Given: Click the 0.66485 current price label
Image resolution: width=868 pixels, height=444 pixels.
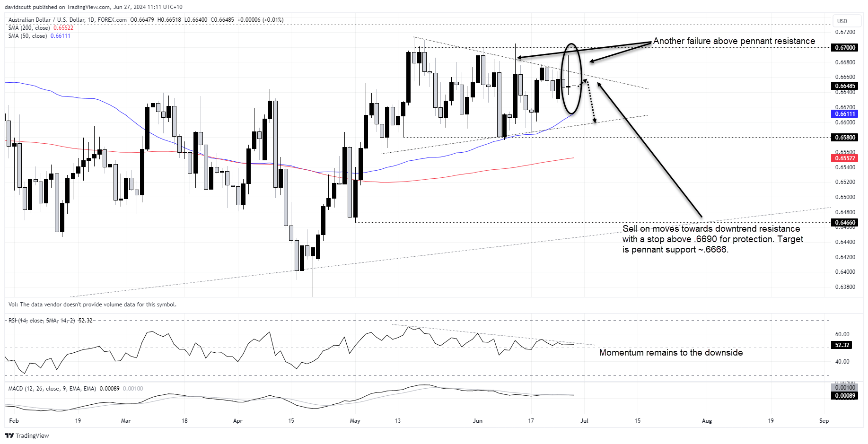Looking at the screenshot, I should 845,86.
